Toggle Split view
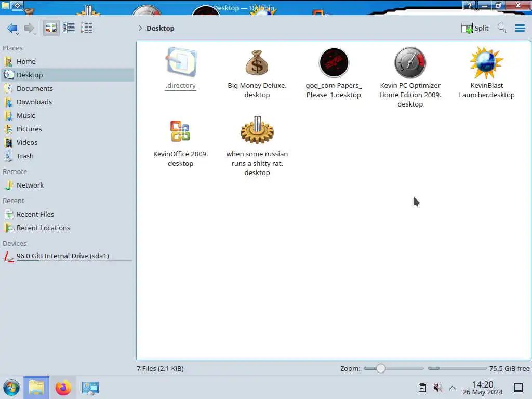532x399 pixels. [x=475, y=28]
